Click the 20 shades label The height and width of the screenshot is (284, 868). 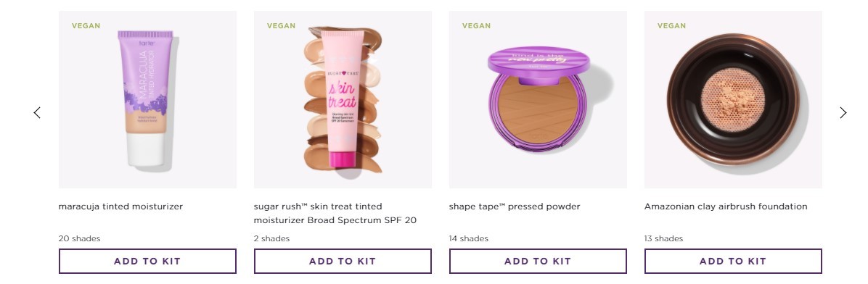[79, 238]
